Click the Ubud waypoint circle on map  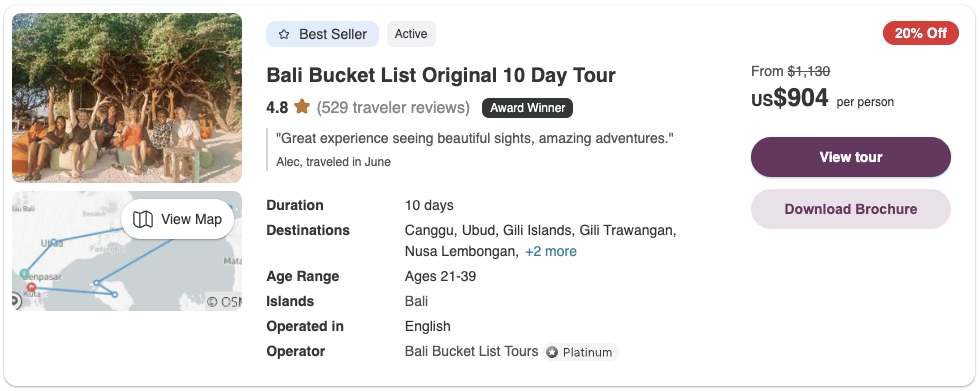pos(53,242)
